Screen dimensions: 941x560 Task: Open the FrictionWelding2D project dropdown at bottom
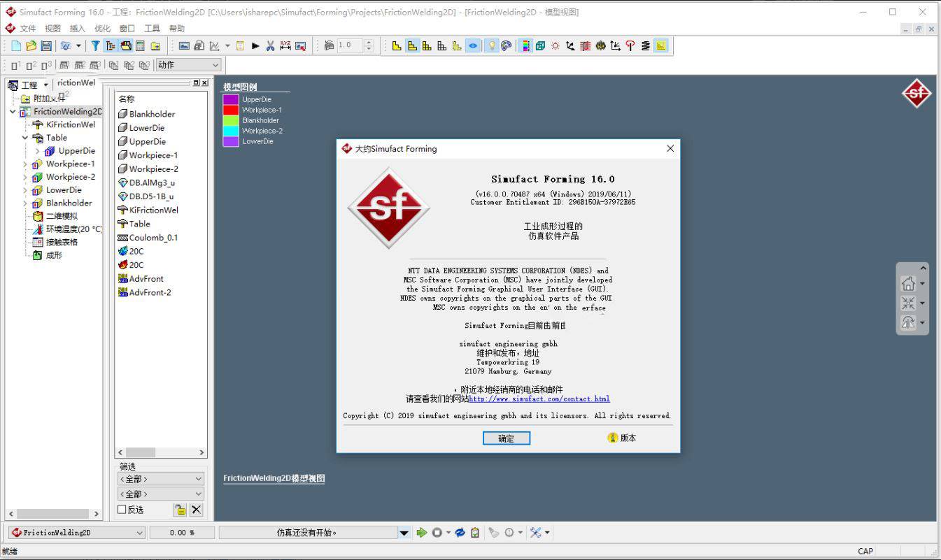click(77, 533)
